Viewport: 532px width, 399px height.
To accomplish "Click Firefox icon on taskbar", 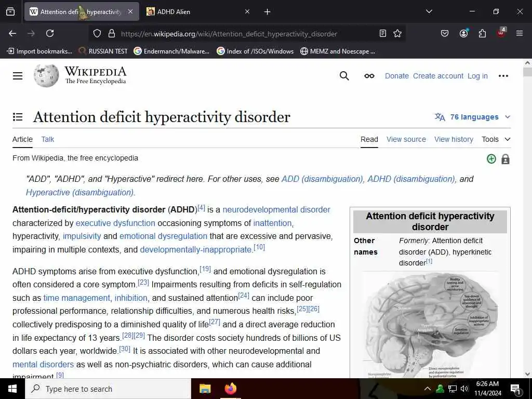I will 230,389.
